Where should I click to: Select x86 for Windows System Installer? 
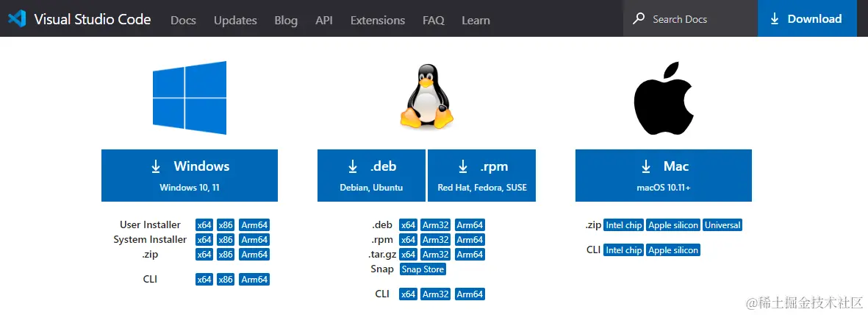(x=226, y=240)
